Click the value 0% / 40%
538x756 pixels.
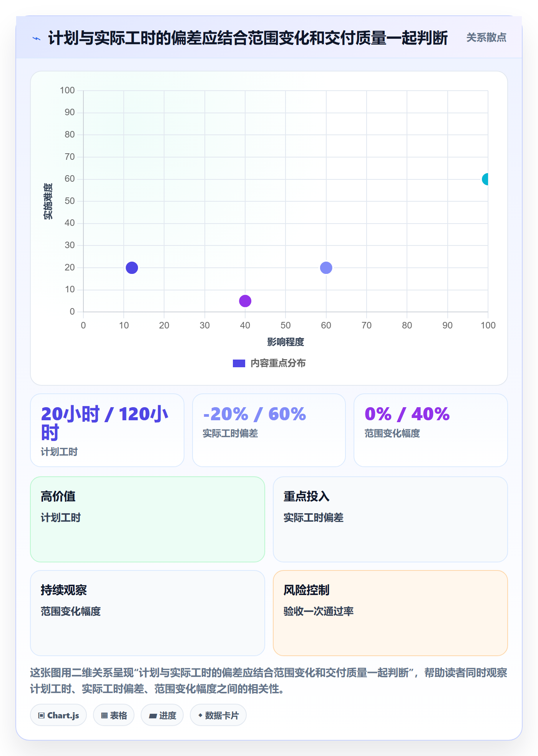(407, 414)
